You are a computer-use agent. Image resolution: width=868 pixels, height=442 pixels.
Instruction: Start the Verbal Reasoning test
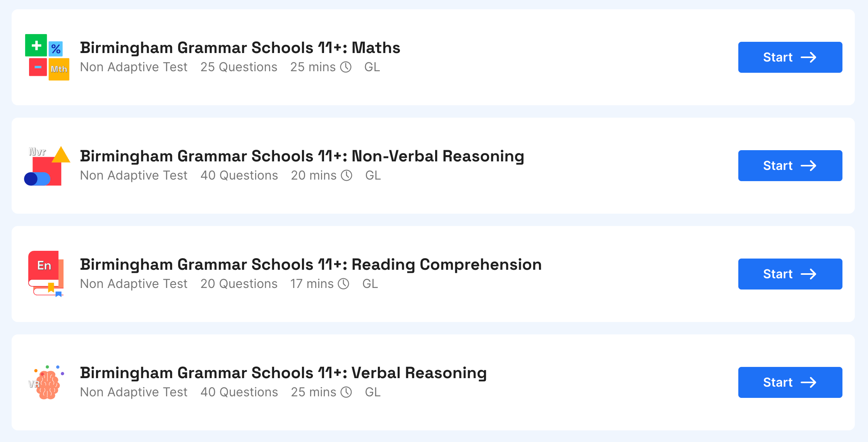point(790,382)
